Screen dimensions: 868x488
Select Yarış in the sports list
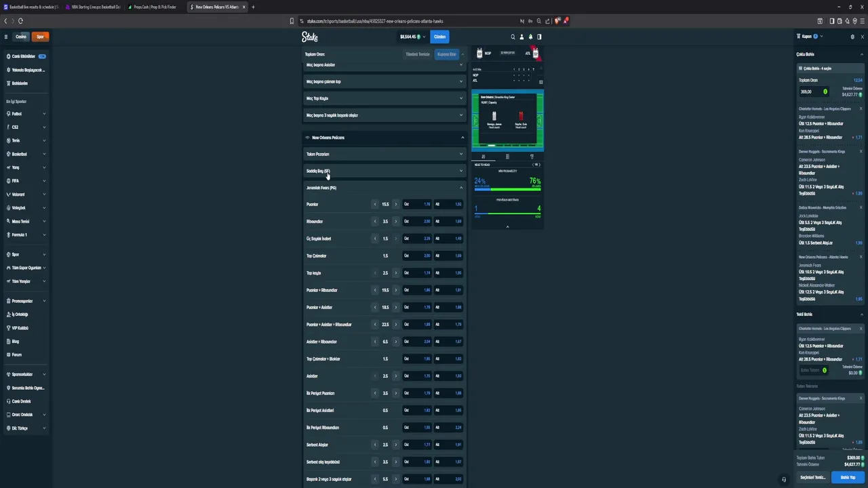click(x=25, y=167)
